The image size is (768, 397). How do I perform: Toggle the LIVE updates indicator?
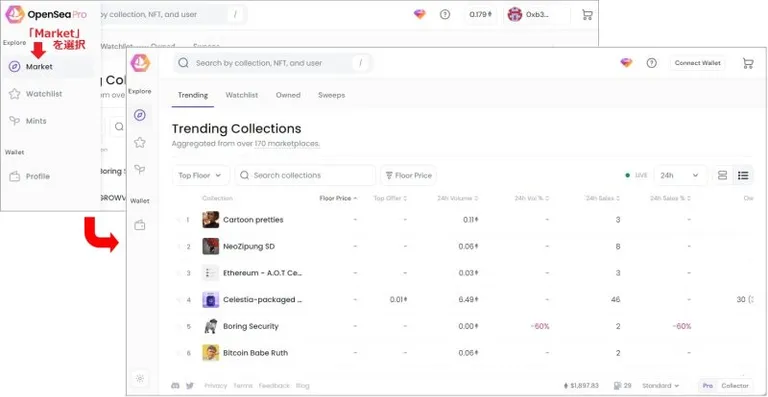click(636, 175)
